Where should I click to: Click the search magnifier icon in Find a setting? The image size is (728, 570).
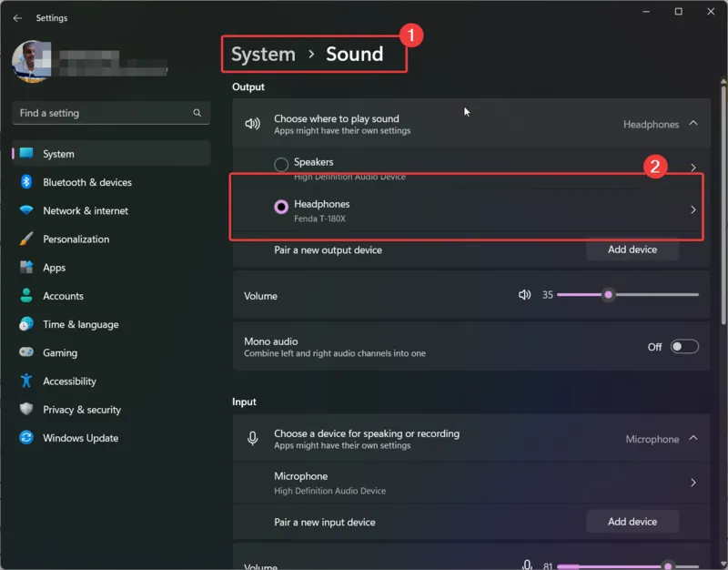pyautogui.click(x=197, y=113)
